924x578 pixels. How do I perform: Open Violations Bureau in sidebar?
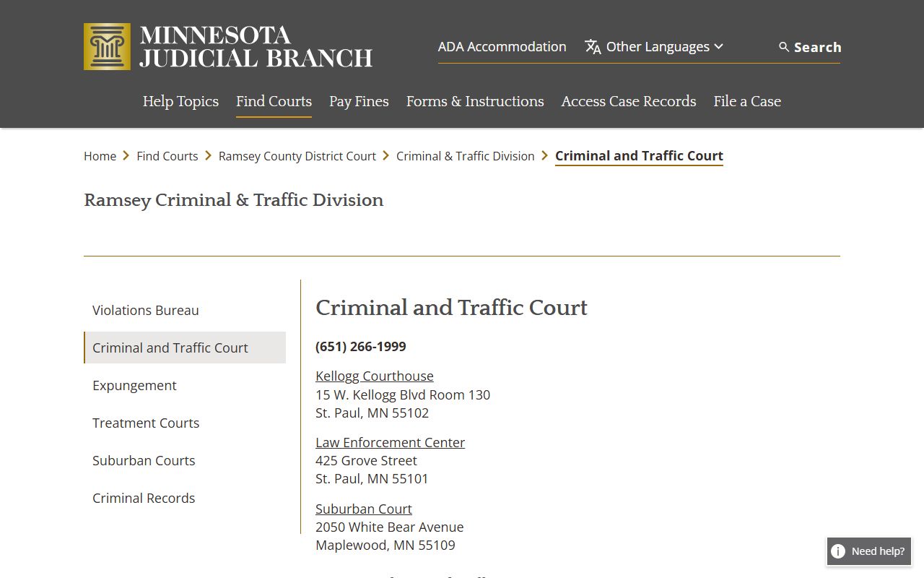click(185, 310)
